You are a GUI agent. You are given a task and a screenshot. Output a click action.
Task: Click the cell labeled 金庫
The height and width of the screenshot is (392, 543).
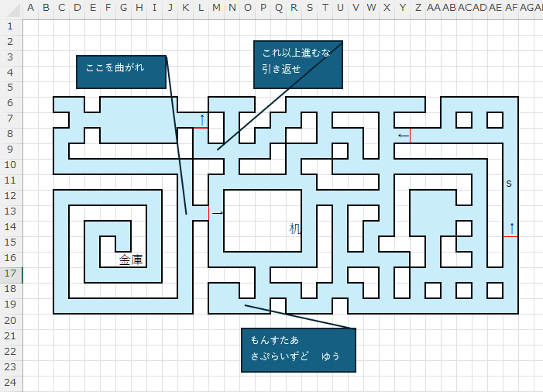click(x=131, y=260)
